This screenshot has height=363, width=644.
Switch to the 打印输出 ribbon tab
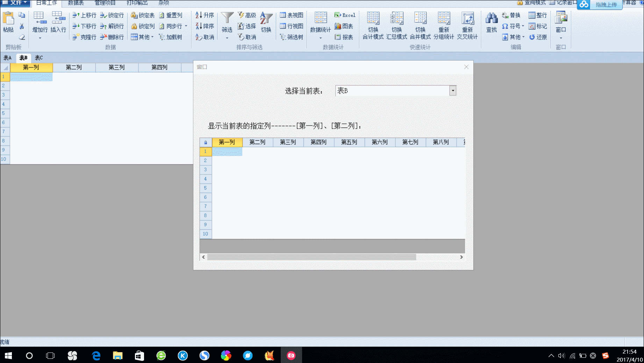point(137,3)
